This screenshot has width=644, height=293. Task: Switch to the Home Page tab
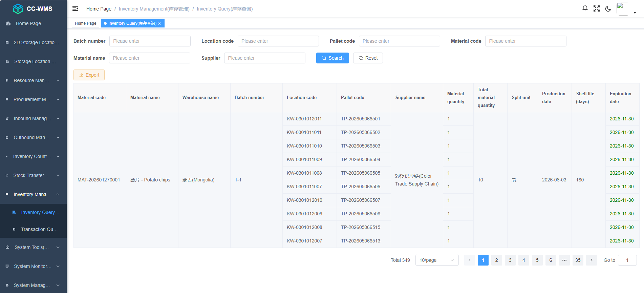85,23
